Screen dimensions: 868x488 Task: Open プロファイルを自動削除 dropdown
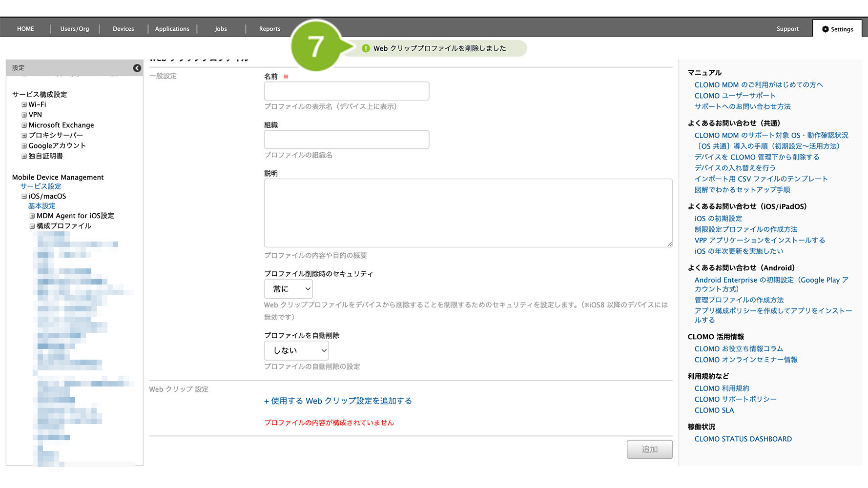point(296,350)
